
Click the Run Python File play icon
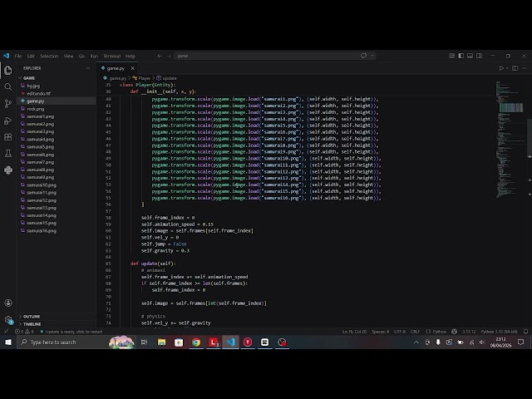pos(501,68)
